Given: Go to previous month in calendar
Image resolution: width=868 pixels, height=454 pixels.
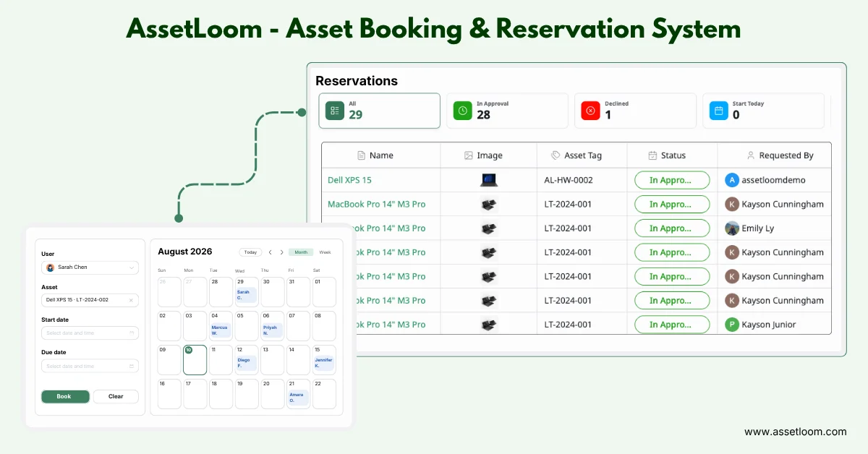Looking at the screenshot, I should point(270,252).
